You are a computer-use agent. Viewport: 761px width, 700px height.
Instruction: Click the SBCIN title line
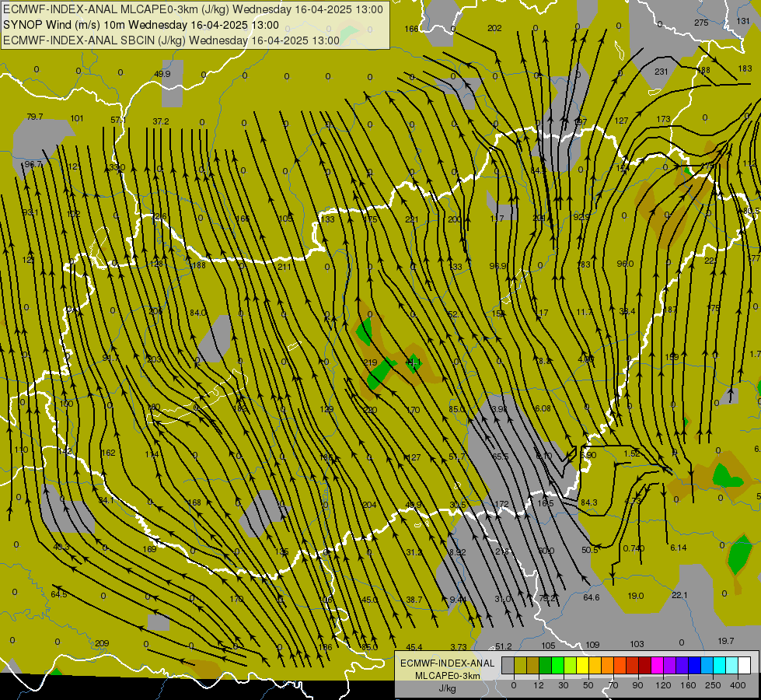[171, 40]
